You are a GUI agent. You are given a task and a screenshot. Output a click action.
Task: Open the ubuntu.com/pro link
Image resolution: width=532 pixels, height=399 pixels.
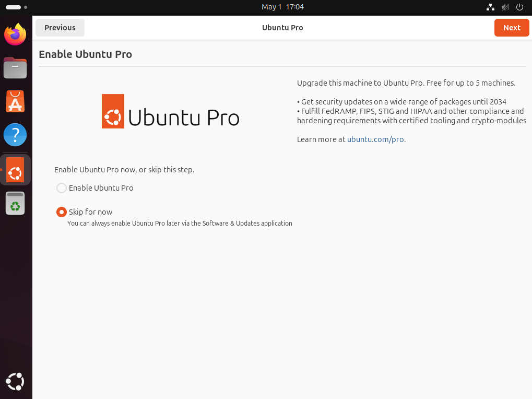(x=375, y=139)
